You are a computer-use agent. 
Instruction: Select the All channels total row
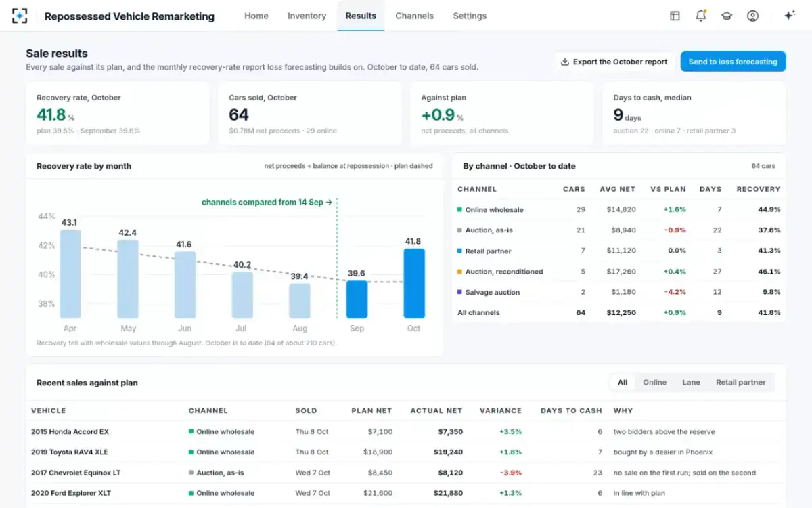[618, 313]
